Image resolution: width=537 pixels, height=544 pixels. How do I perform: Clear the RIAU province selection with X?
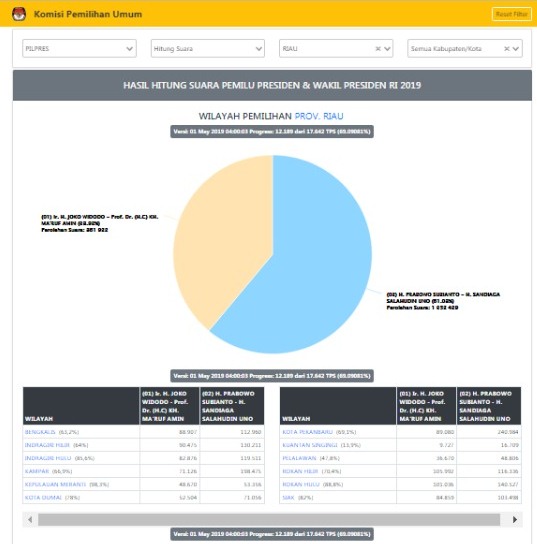tap(378, 49)
